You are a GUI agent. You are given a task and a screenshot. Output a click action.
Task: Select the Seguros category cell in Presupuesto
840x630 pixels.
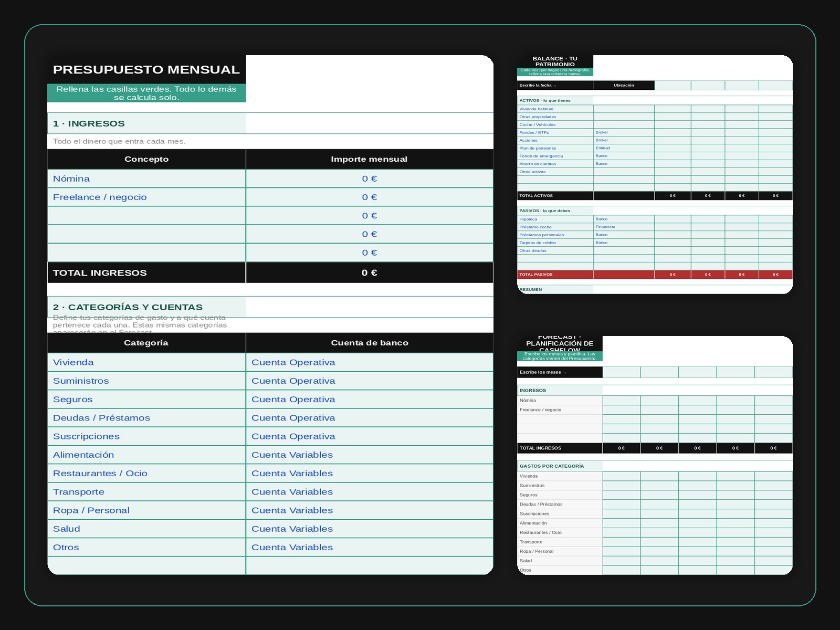(x=146, y=400)
